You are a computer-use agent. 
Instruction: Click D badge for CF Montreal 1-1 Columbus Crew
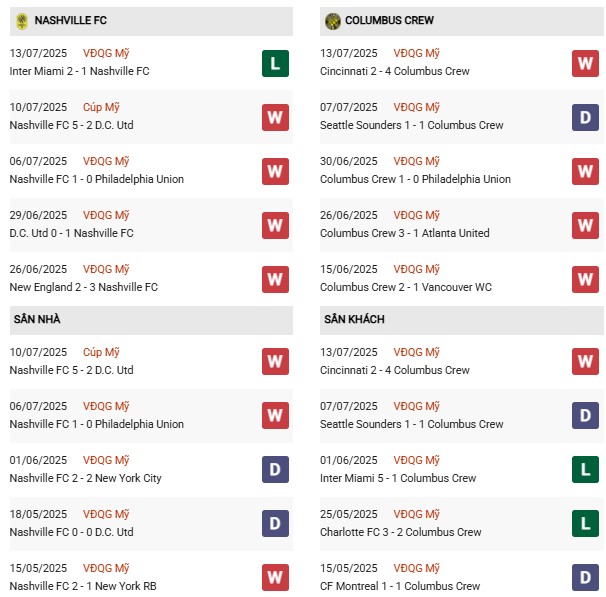tap(585, 577)
